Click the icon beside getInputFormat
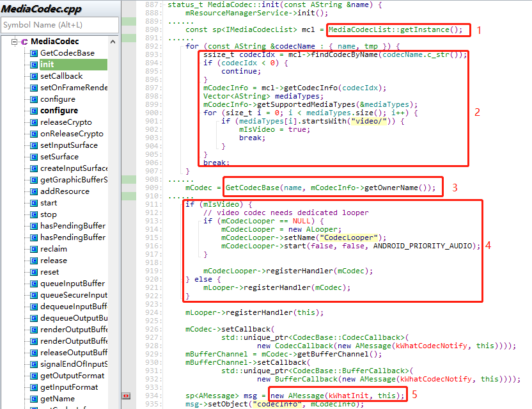Image resolution: width=532 pixels, height=409 pixels. tap(34, 389)
